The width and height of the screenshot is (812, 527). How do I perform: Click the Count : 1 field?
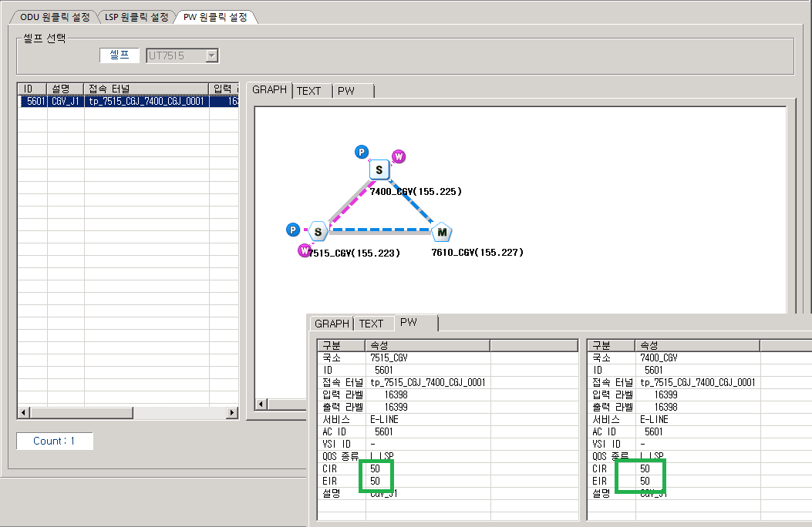click(x=55, y=441)
